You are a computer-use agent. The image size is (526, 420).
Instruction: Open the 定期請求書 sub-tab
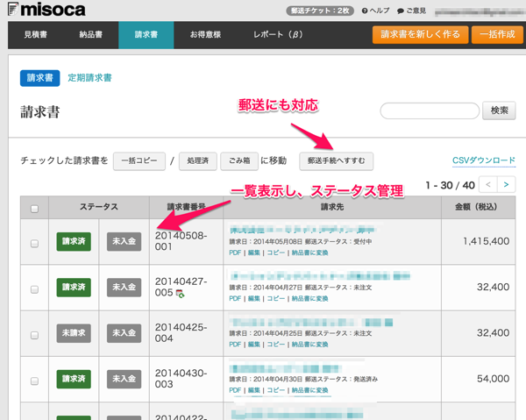(89, 78)
